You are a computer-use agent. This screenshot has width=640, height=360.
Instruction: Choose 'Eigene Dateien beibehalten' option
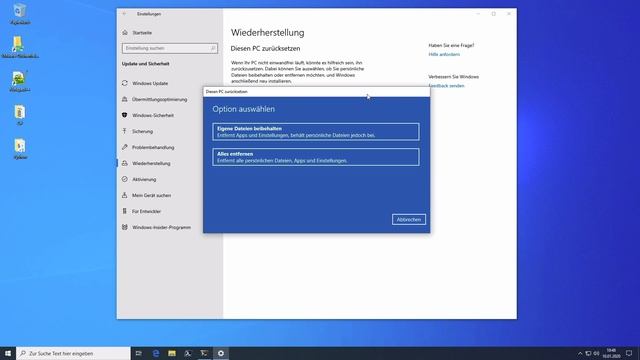pos(316,131)
